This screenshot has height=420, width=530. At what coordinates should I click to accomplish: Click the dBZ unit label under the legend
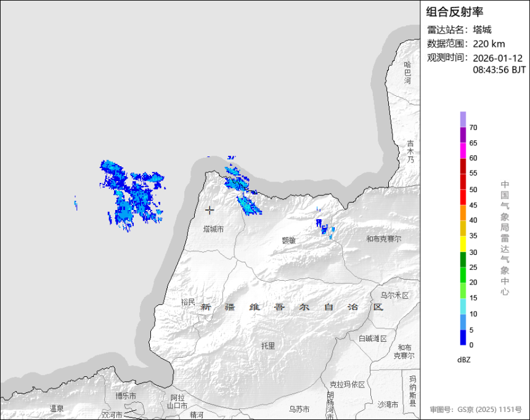coord(463,360)
